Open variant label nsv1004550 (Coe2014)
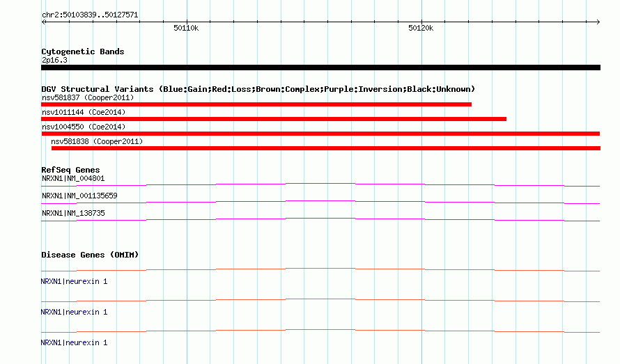The height and width of the screenshot is (364, 620). pos(84,127)
